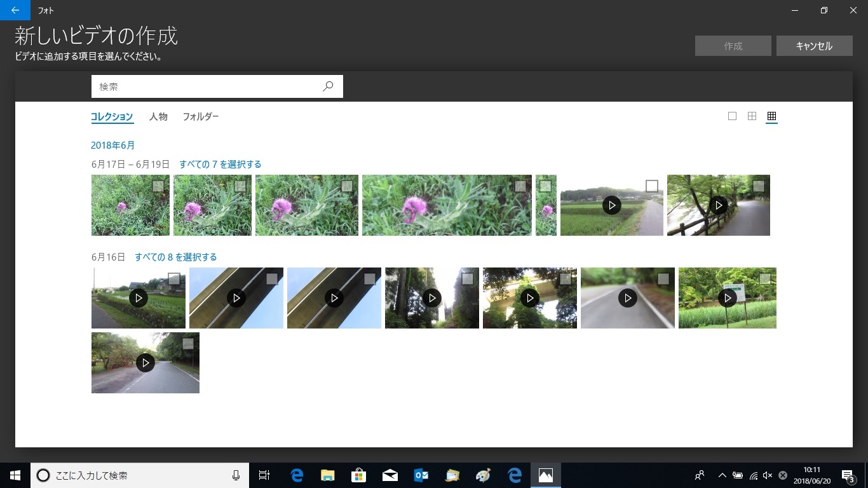
Task: Play the wooden fence path video
Action: click(x=719, y=205)
